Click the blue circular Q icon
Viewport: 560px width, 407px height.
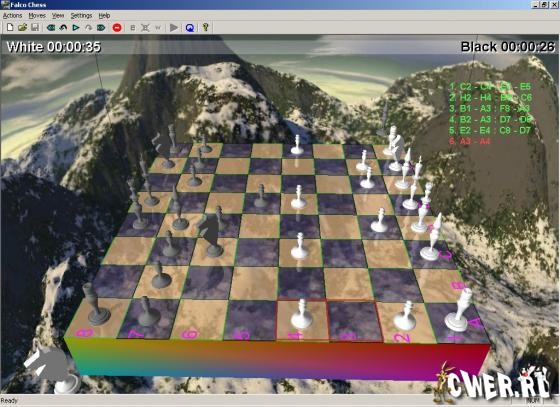pyautogui.click(x=190, y=27)
